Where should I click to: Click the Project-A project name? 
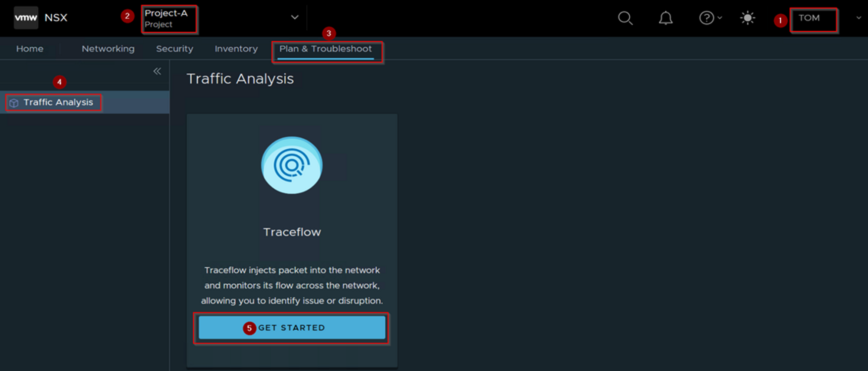[166, 13]
